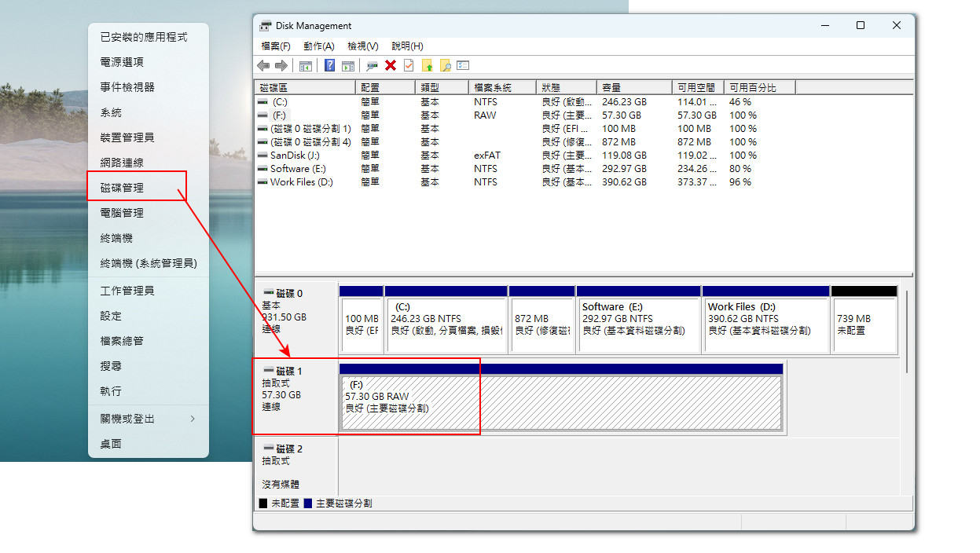Click the red X delete toolbar icon
The height and width of the screenshot is (553, 980).
pyautogui.click(x=391, y=66)
